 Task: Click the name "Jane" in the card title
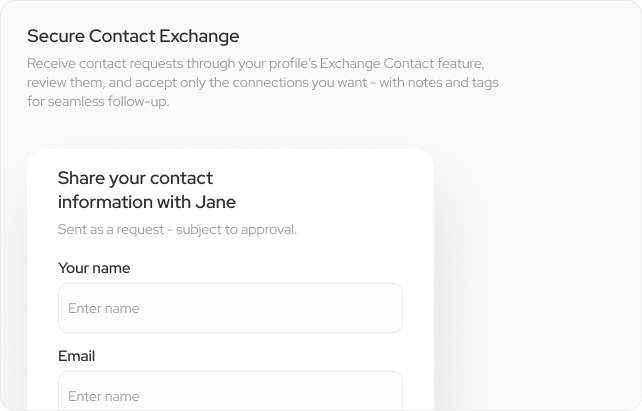216,202
